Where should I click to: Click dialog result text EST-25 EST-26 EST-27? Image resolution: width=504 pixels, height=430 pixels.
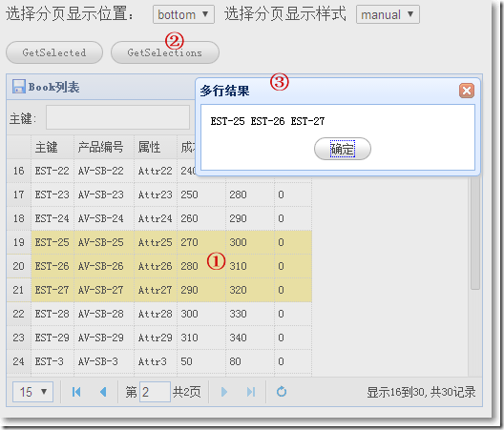267,121
